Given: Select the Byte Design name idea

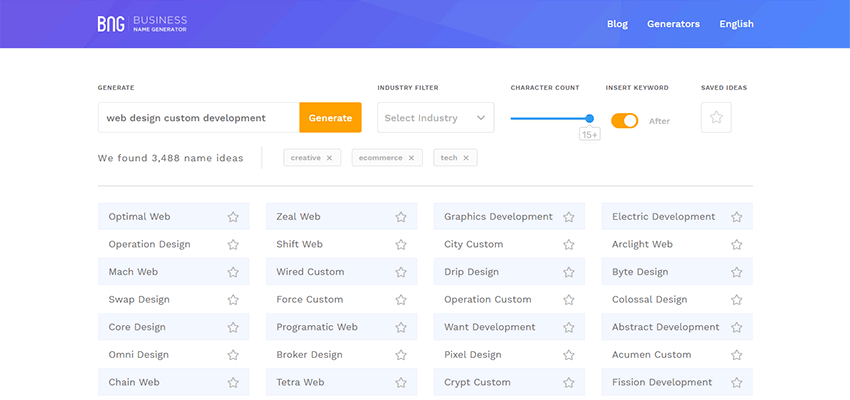Looking at the screenshot, I should point(640,272).
